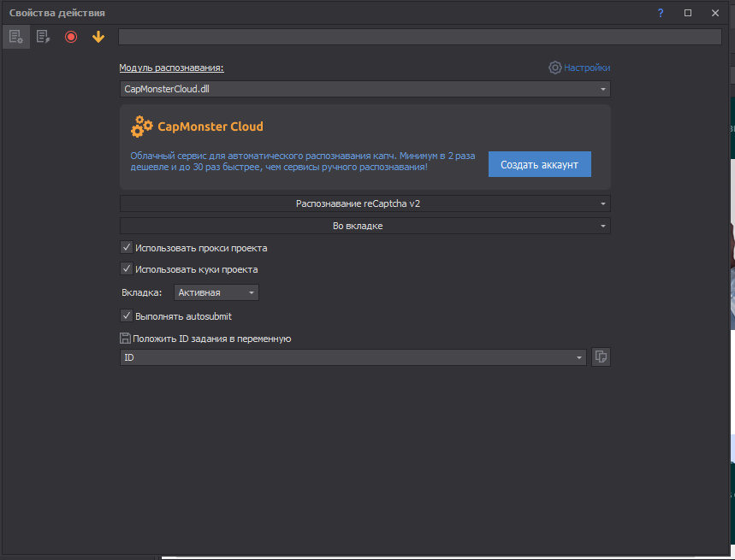Image resolution: width=735 pixels, height=560 pixels.
Task: Click the save icon beside Положить ID задания
Action: pyautogui.click(x=125, y=338)
